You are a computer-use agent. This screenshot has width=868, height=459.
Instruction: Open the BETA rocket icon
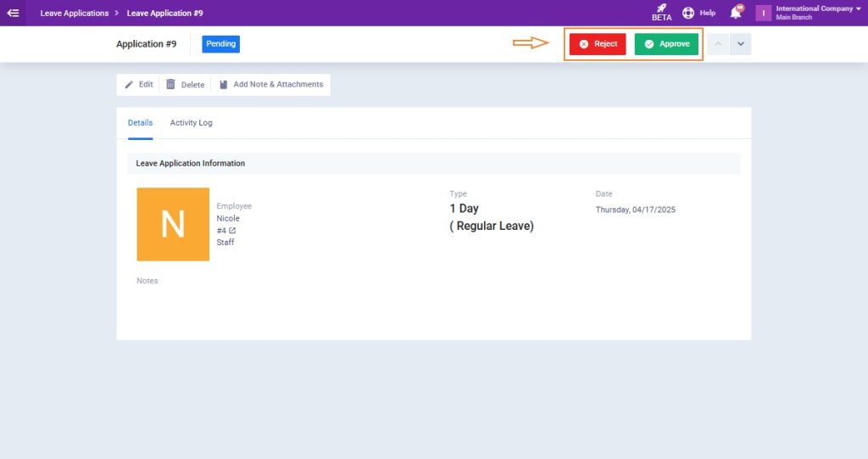pos(661,12)
